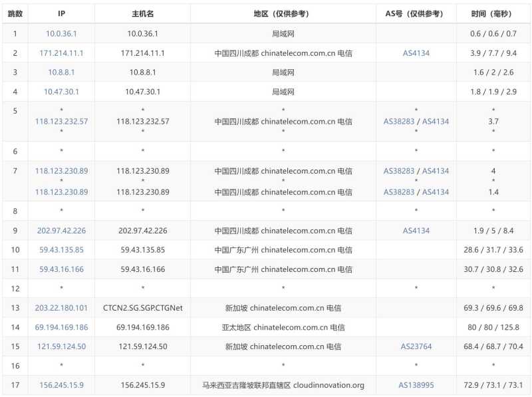The height and width of the screenshot is (397, 532).
Task: Open IP link 69.194.169.186
Action: [x=61, y=327]
